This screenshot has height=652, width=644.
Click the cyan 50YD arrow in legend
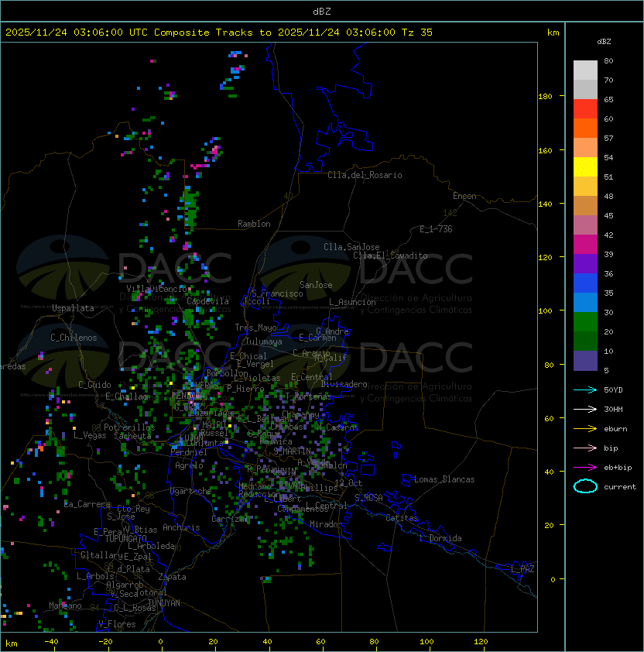(585, 390)
